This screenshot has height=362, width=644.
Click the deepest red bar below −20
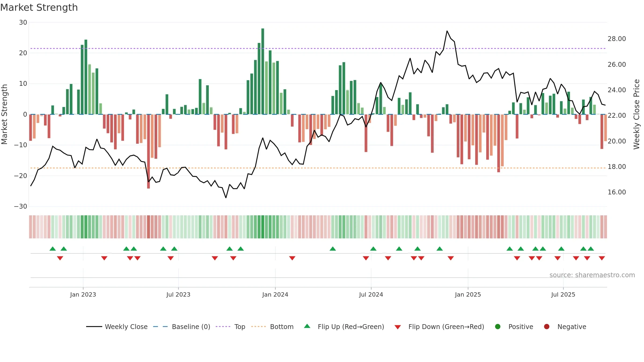[x=148, y=151]
